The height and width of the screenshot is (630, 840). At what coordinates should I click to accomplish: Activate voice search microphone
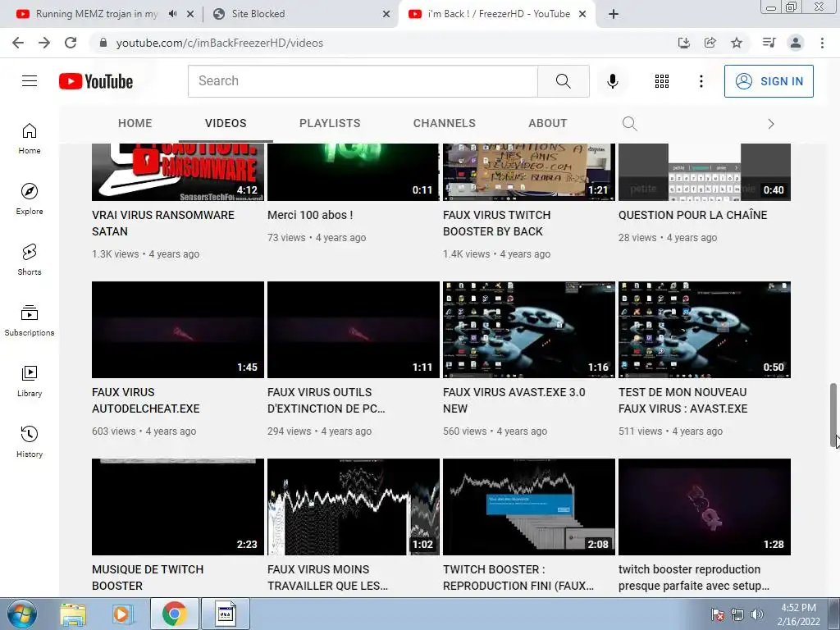(612, 81)
